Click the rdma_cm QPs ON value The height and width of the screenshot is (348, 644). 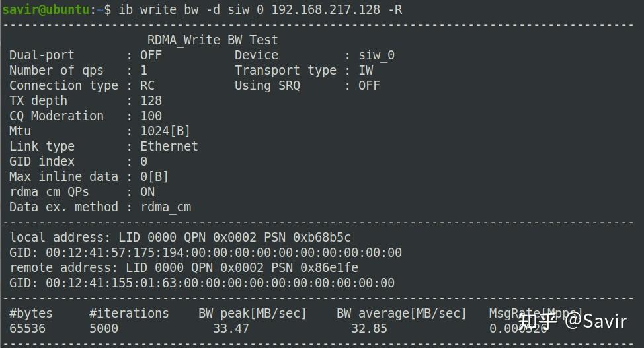click(x=147, y=191)
